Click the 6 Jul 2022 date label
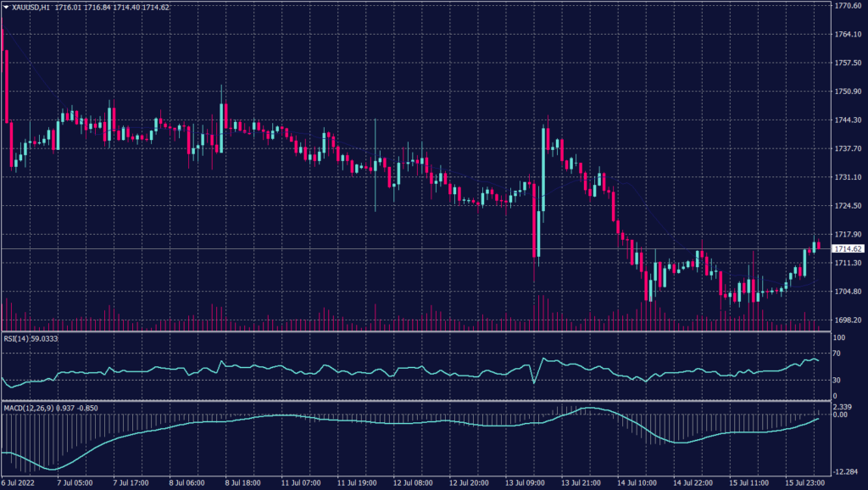Screen dimensions: 868x490 (19, 483)
